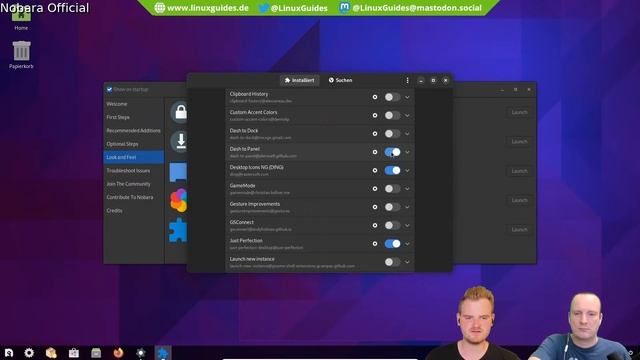Expand the Gesture Improvements details chevron
Viewport: 640px width, 360px height.
pos(407,207)
